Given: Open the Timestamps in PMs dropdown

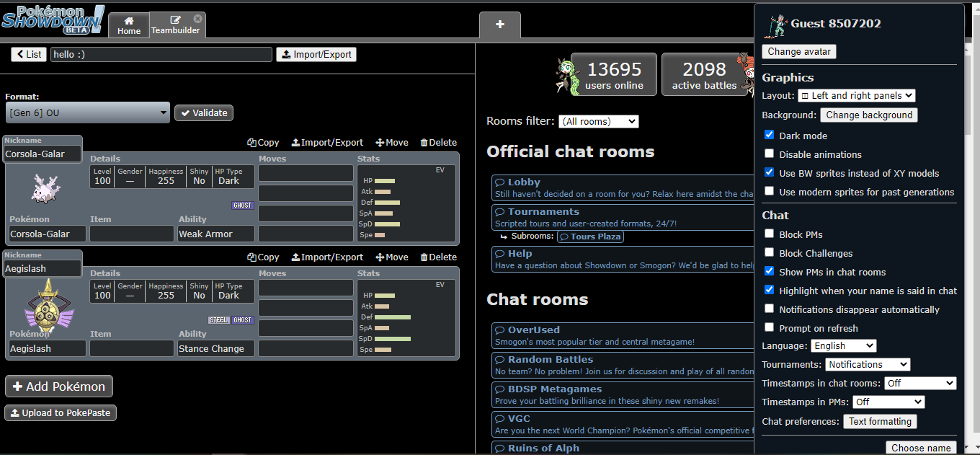Looking at the screenshot, I should pyautogui.click(x=888, y=402).
